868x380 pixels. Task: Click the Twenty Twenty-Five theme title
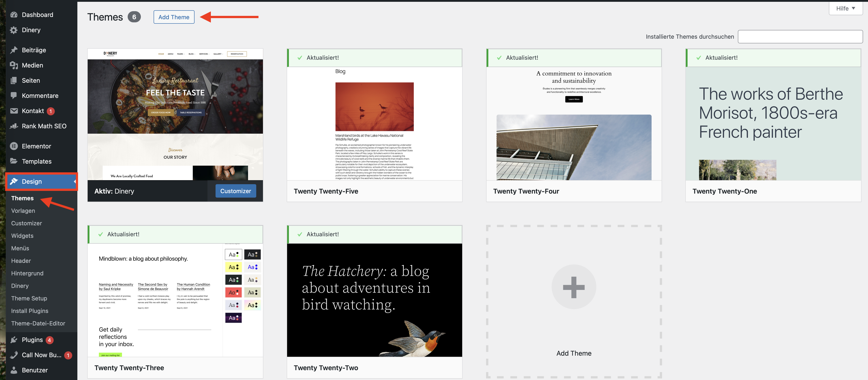pyautogui.click(x=326, y=191)
